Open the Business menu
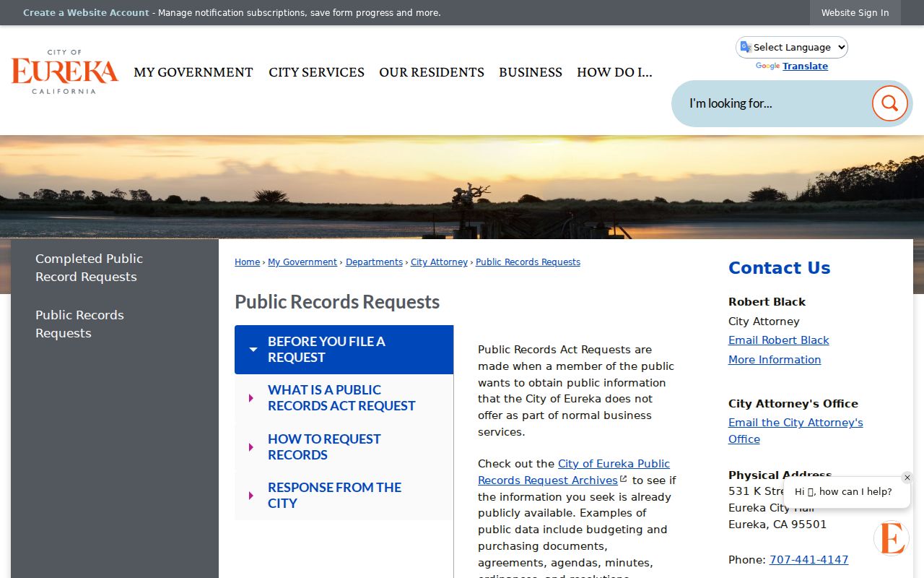The height and width of the screenshot is (578, 924). [x=531, y=72]
